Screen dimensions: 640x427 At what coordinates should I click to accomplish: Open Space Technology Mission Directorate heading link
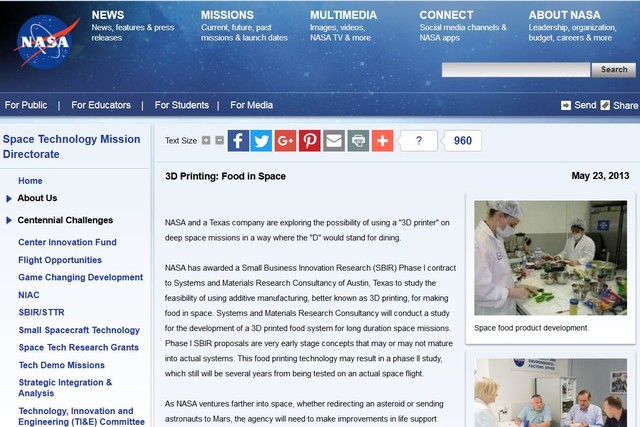(71, 147)
